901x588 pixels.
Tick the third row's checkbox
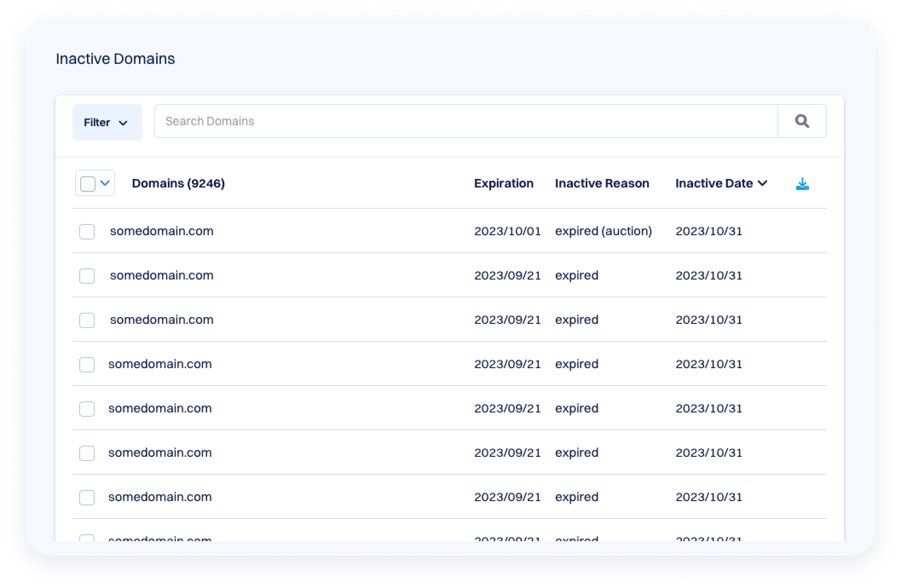pyautogui.click(x=87, y=320)
